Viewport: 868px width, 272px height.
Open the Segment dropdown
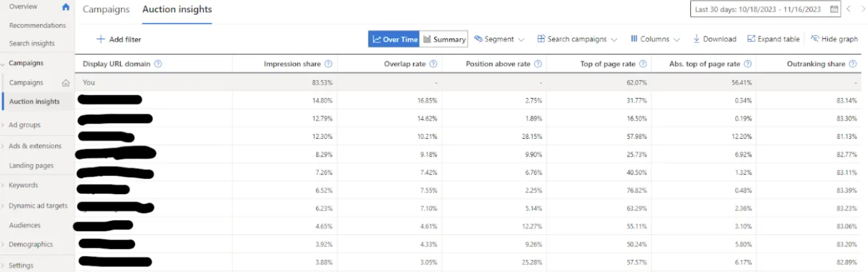[x=499, y=39]
